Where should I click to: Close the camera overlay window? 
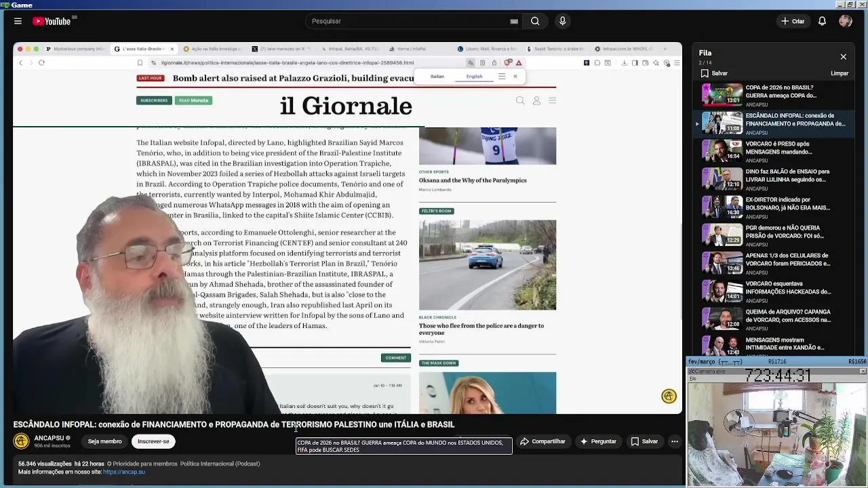click(863, 371)
